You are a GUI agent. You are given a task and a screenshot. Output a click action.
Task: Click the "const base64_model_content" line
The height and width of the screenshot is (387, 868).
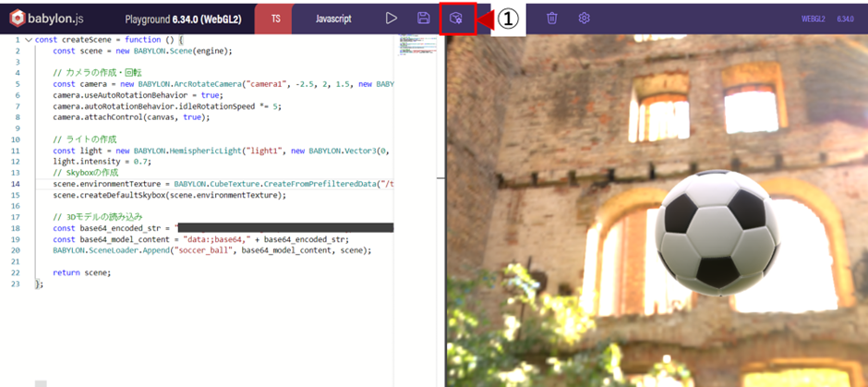tap(201, 239)
